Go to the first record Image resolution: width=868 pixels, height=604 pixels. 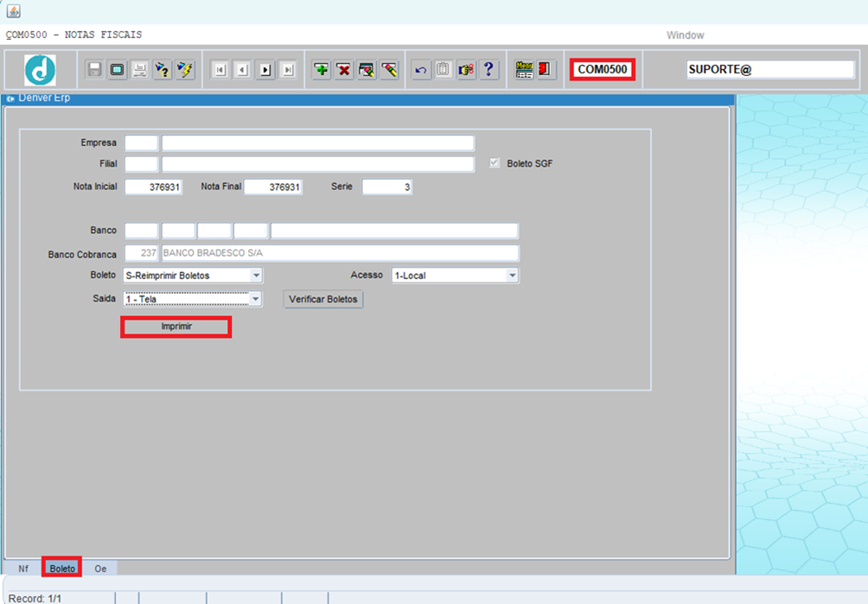(x=220, y=70)
